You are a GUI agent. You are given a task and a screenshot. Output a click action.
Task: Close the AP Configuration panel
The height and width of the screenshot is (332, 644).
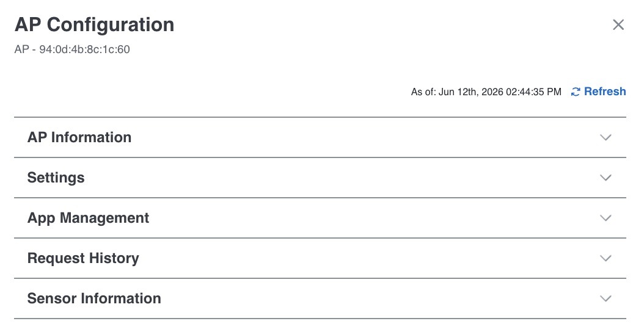click(618, 24)
